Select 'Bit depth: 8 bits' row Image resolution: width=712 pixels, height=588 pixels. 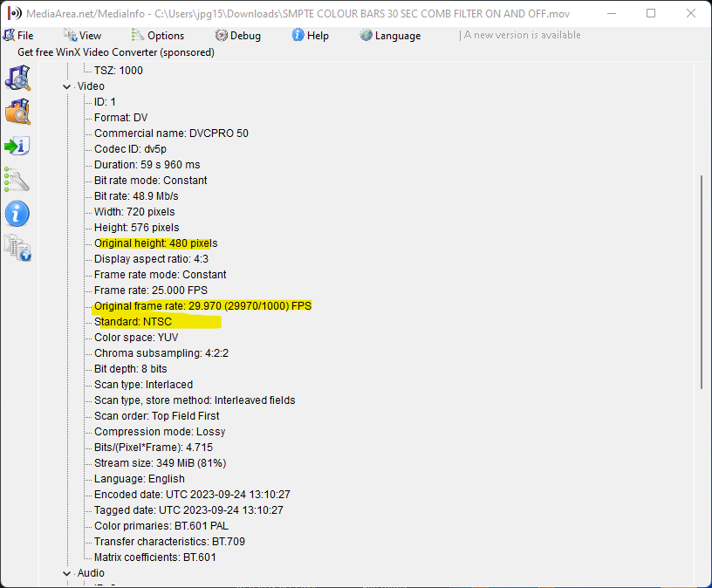130,369
